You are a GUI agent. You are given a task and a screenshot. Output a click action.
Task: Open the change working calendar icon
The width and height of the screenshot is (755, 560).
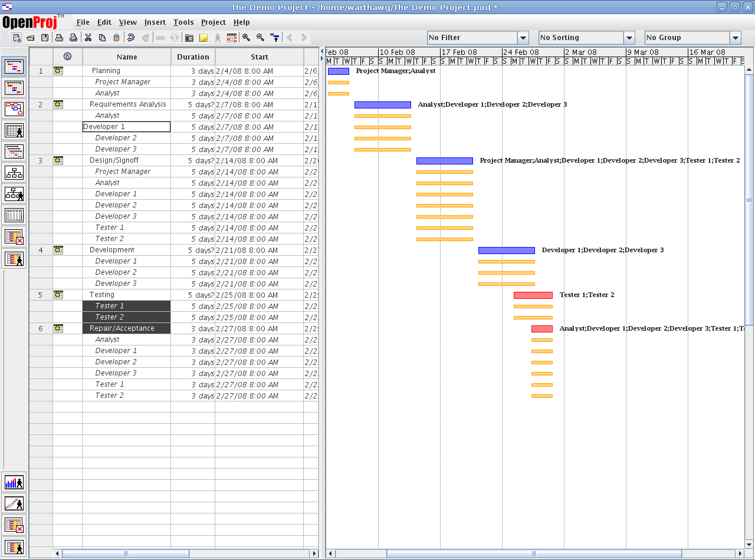(232, 37)
